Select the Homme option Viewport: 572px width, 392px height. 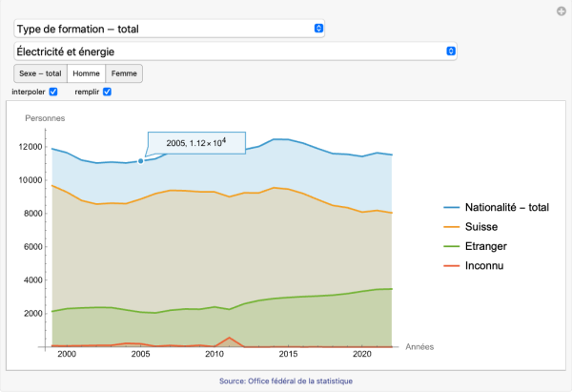(x=86, y=73)
